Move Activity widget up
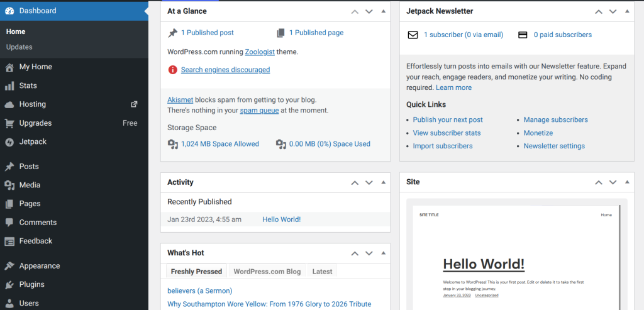 pyautogui.click(x=355, y=183)
